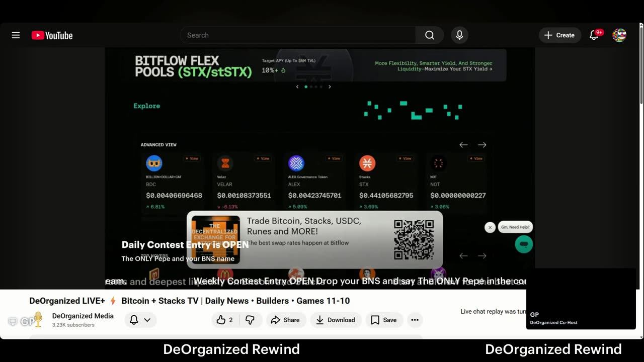Viewport: 644px width, 362px height.
Task: Click View on the STX card
Action: [405, 158]
